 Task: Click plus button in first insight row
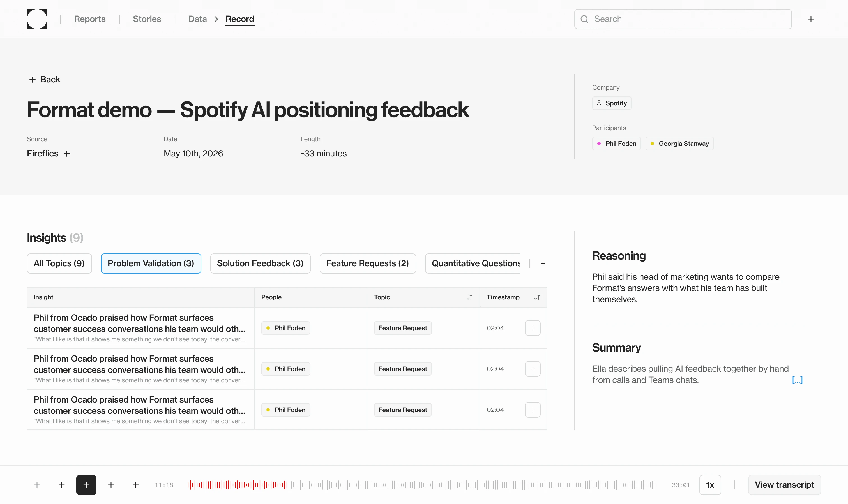pos(532,328)
